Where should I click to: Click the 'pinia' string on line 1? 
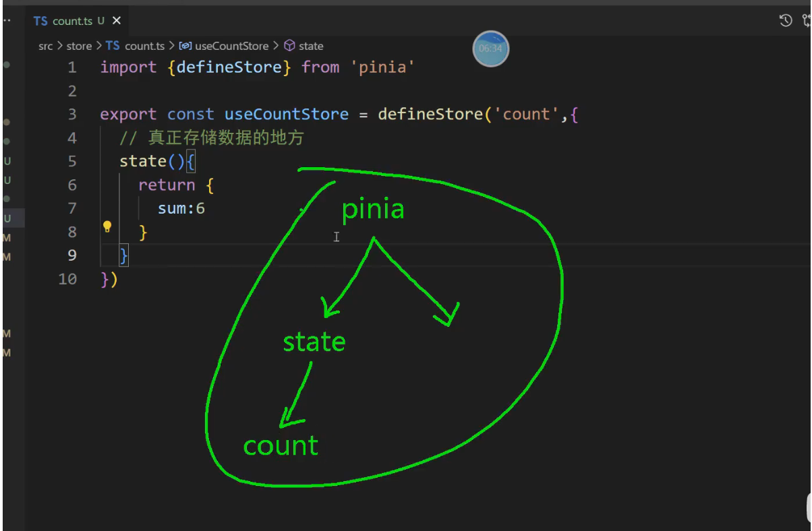pos(382,67)
